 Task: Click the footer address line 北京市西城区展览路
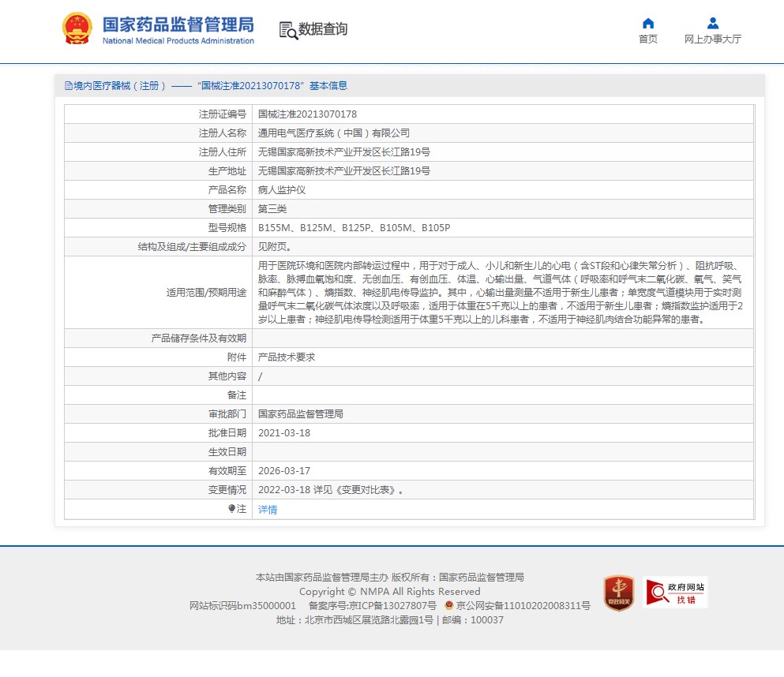pyautogui.click(x=390, y=620)
